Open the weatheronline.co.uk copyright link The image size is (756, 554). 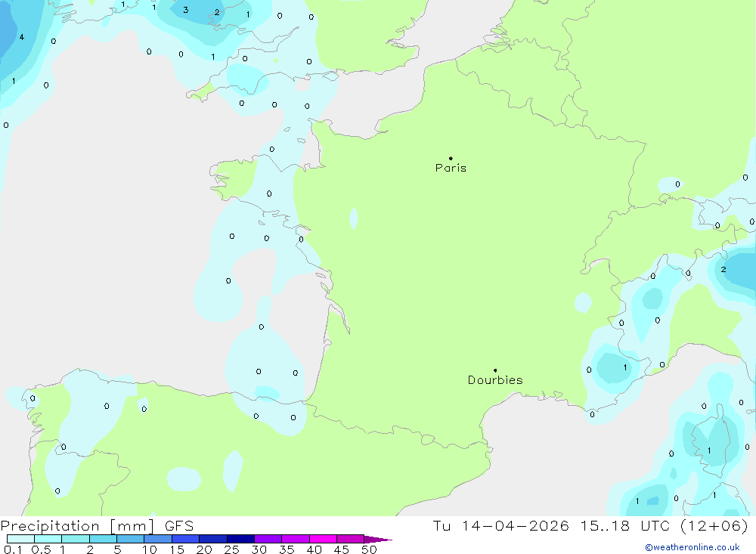tap(692, 547)
